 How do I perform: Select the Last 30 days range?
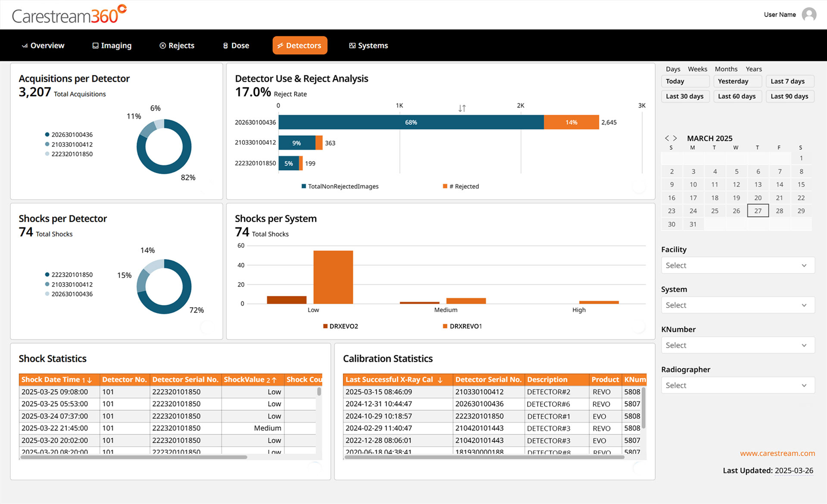(684, 96)
